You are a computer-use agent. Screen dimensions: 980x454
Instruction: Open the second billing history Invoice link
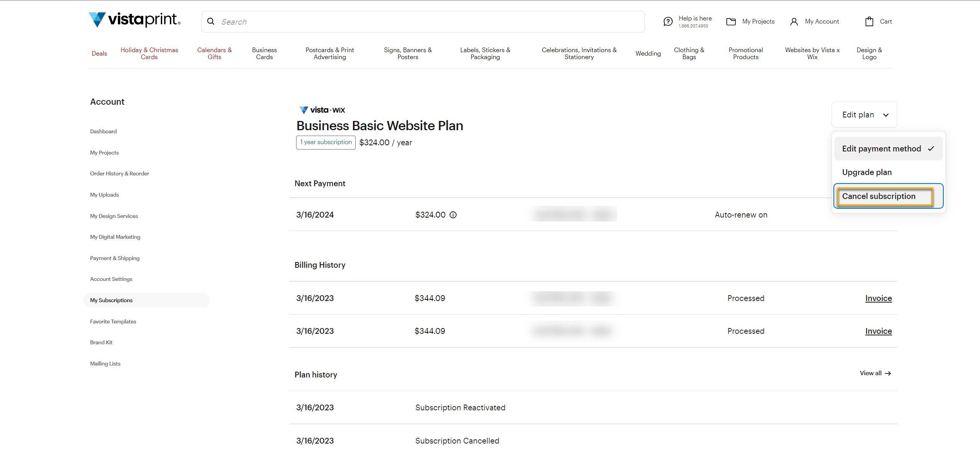[878, 331]
